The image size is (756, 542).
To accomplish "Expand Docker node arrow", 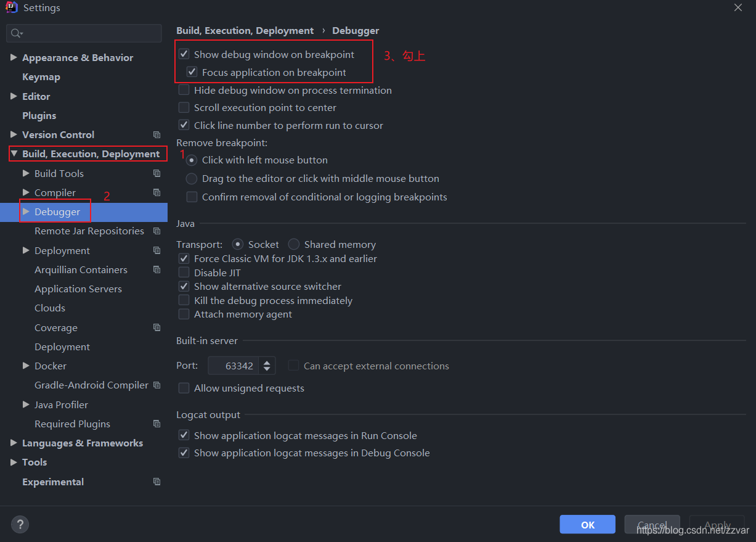I will [26, 366].
